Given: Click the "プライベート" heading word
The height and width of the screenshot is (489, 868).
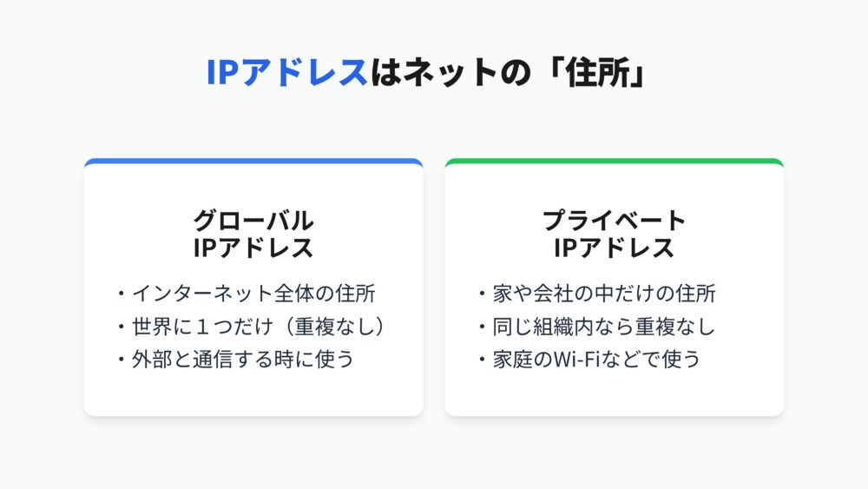Looking at the screenshot, I should (x=615, y=220).
